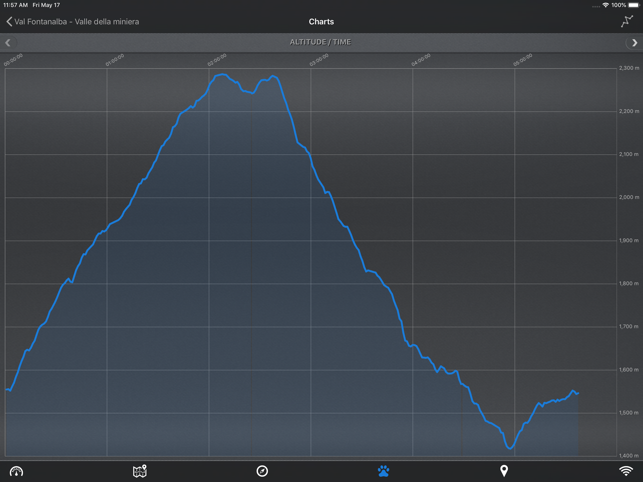Viewport: 643px width, 482px height.
Task: Click the 1,500 m axis label
Action: click(x=629, y=413)
